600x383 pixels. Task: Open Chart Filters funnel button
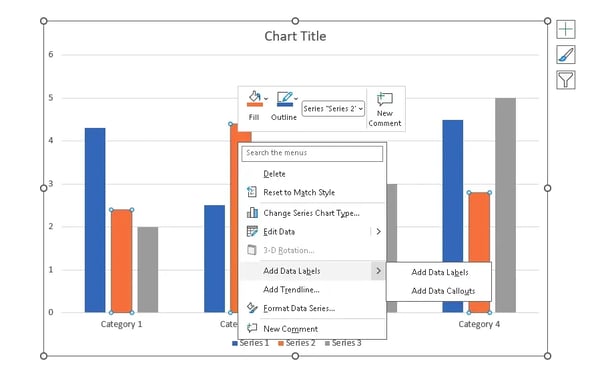coord(566,80)
